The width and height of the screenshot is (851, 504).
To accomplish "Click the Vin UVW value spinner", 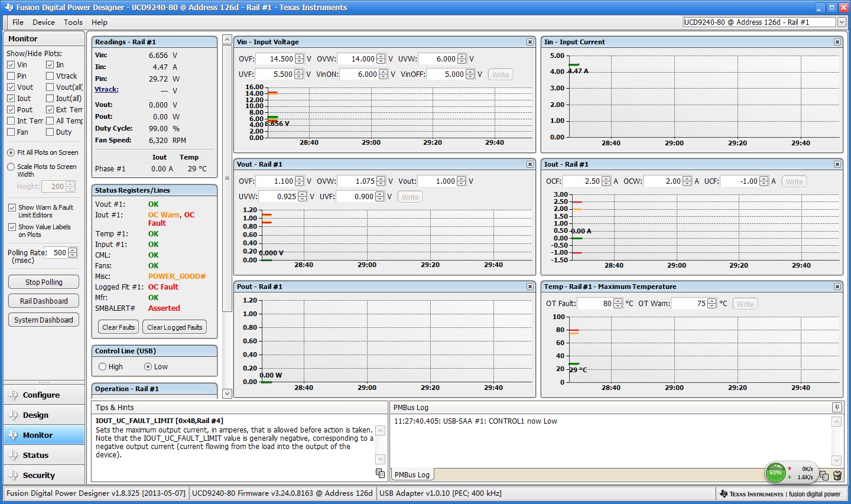I will point(462,59).
